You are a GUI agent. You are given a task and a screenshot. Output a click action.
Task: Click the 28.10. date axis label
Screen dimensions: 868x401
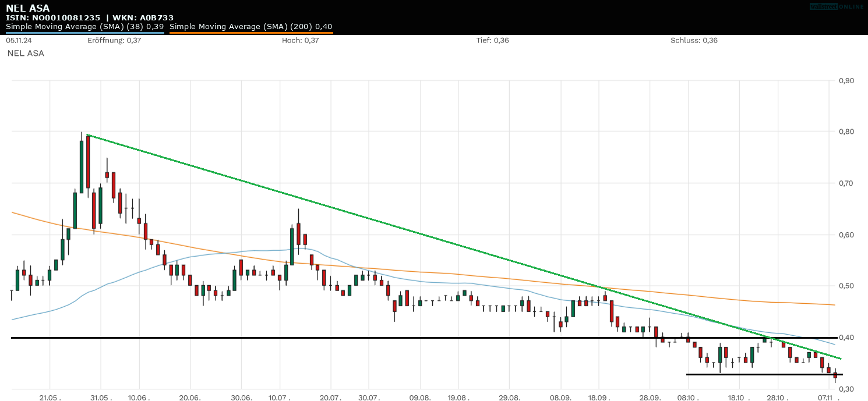(778, 397)
